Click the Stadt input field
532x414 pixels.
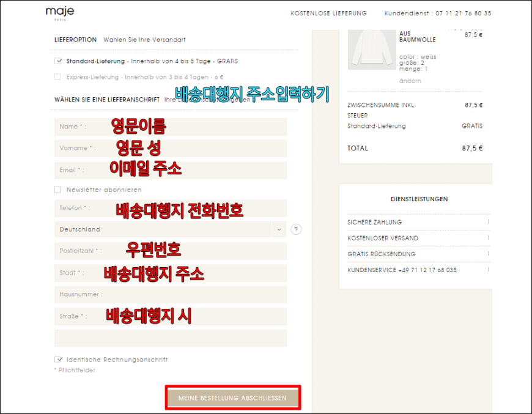click(x=171, y=273)
